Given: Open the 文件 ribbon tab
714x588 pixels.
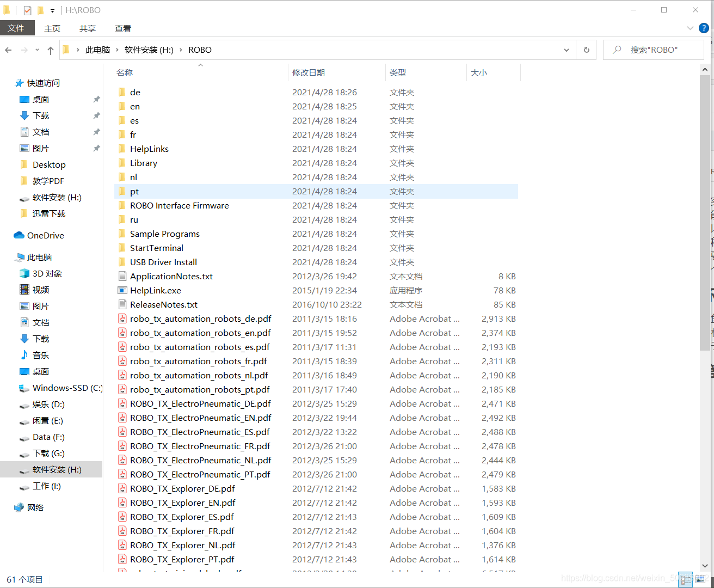Looking at the screenshot, I should tap(16, 28).
